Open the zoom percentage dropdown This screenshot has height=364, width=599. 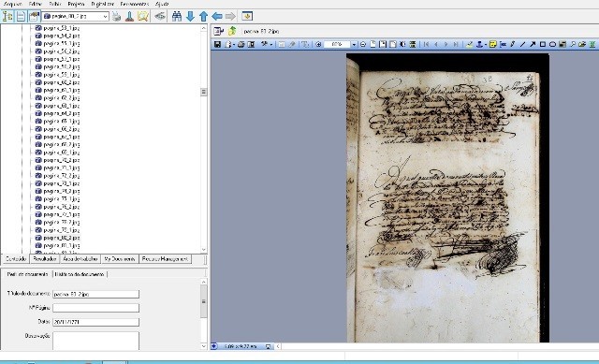(x=354, y=44)
